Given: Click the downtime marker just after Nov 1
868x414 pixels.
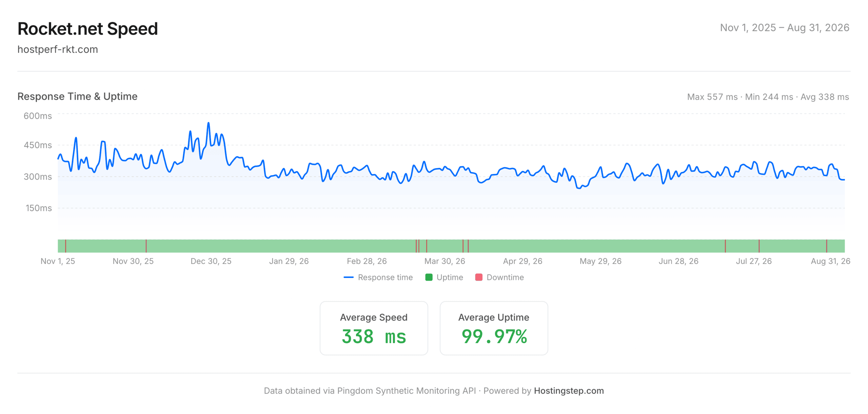Looking at the screenshot, I should pos(65,246).
